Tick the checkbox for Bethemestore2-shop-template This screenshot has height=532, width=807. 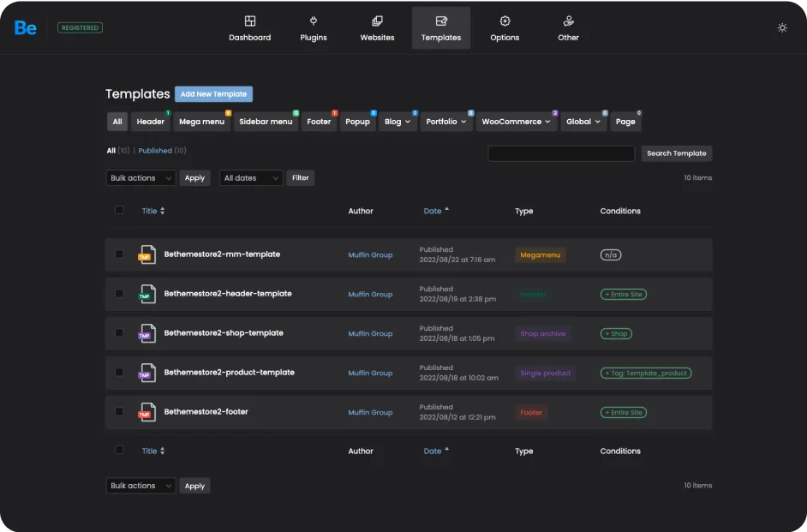pyautogui.click(x=119, y=333)
